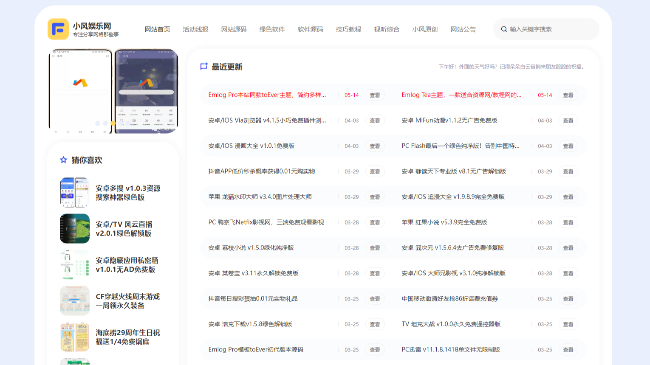Open the 安卓 v1.5.0 post
The width and height of the screenshot is (650, 365).
pyautogui.click(x=251, y=248)
